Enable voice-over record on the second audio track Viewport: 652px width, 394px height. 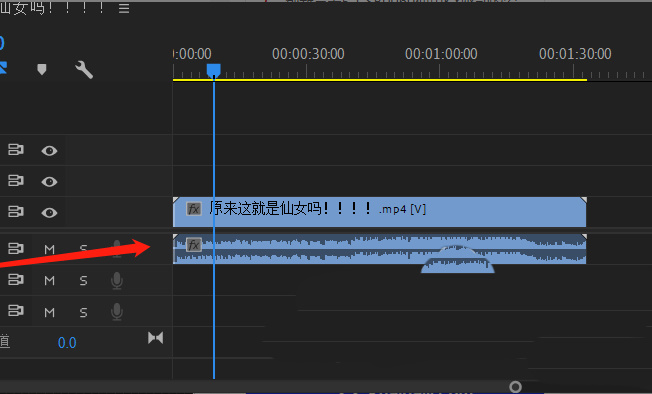tap(117, 281)
